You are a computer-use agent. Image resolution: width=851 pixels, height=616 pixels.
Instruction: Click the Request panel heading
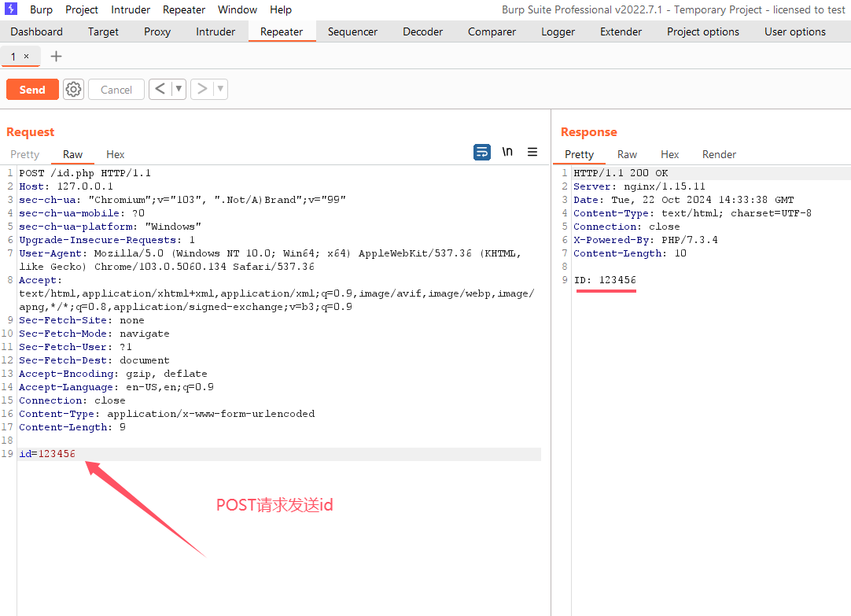31,132
